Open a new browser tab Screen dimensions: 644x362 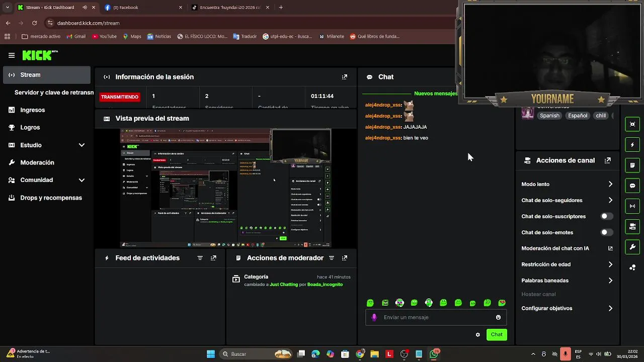pos(281,8)
